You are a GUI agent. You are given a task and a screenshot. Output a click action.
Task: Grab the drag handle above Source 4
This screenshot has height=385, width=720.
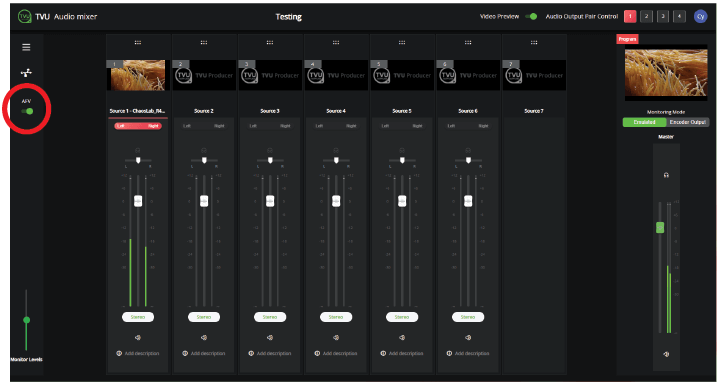(336, 43)
